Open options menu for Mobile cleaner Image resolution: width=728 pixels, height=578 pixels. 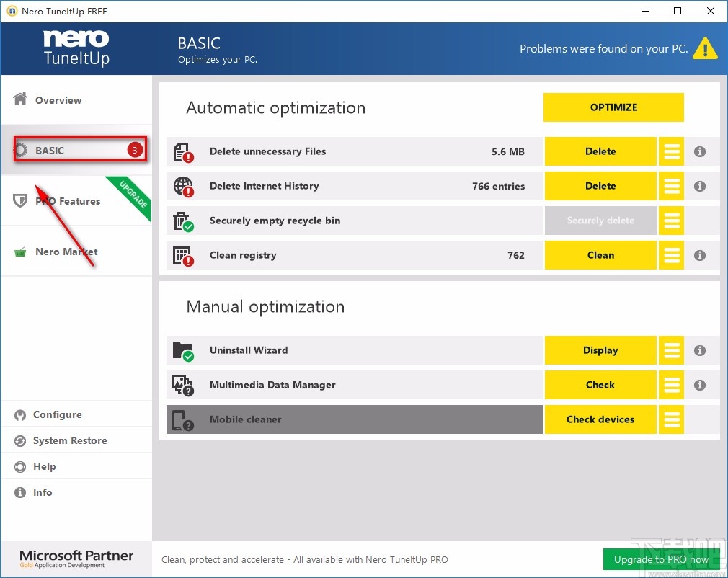pyautogui.click(x=671, y=419)
